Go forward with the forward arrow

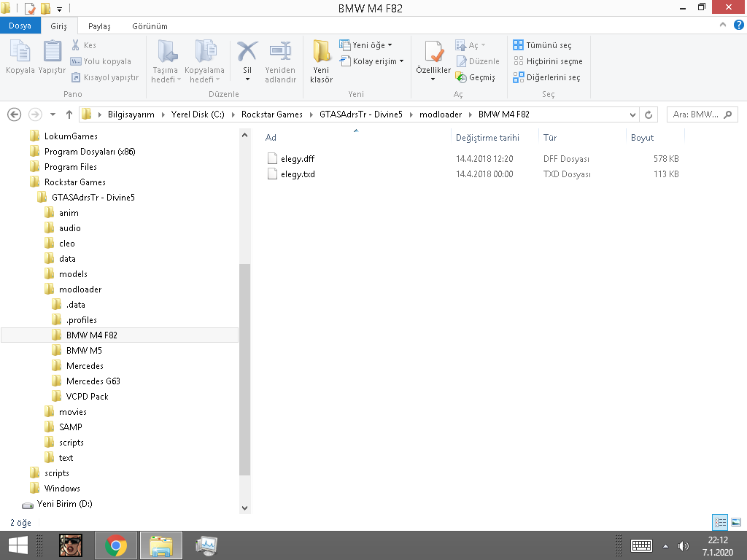click(x=35, y=114)
